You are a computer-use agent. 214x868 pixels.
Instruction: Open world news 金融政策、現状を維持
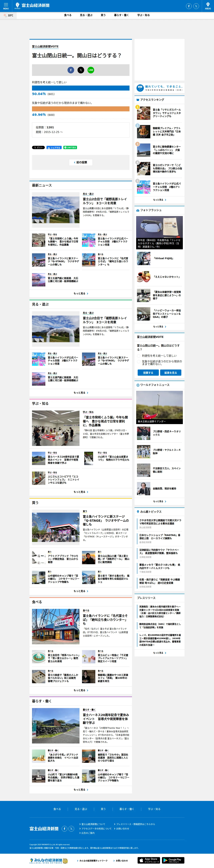click(x=159, y=488)
